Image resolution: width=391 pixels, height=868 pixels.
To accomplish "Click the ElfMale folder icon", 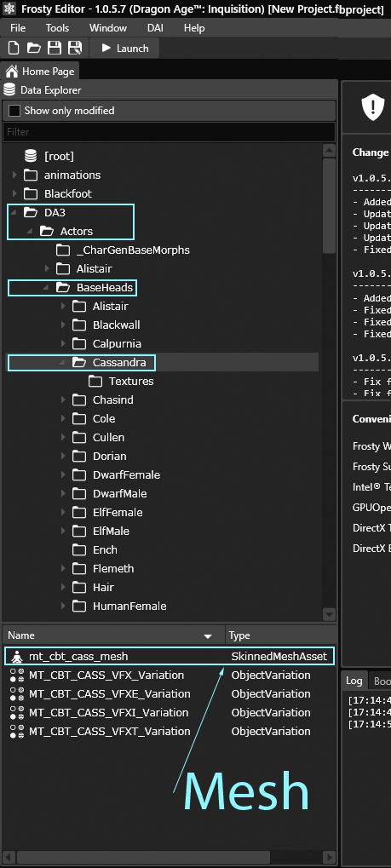I will (x=80, y=531).
